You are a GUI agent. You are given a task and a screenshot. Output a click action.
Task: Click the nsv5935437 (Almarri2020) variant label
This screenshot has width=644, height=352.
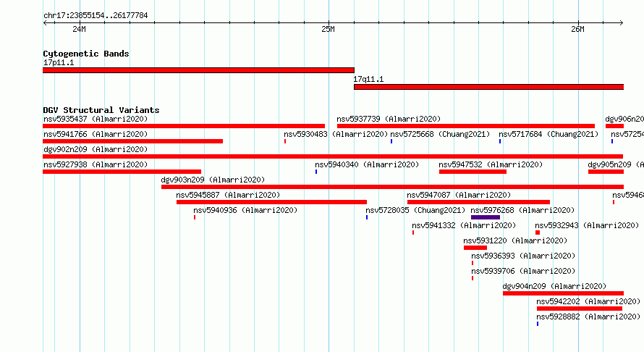[x=96, y=119]
